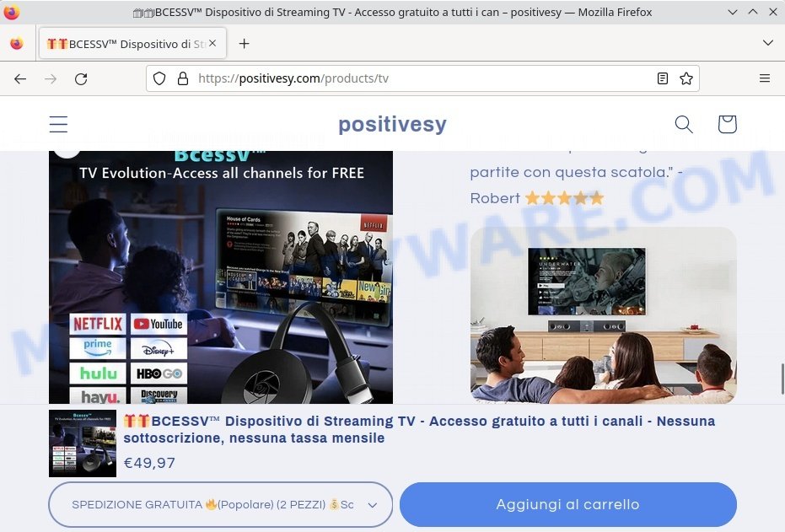
Task: Open site search magnifier
Action: tap(684, 124)
